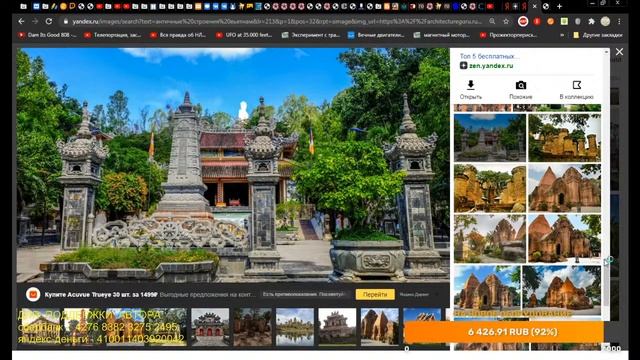The width and height of the screenshot is (640, 360).
Task: Open the 'Вся правда об НЛ...' bookmark
Action: [x=178, y=35]
